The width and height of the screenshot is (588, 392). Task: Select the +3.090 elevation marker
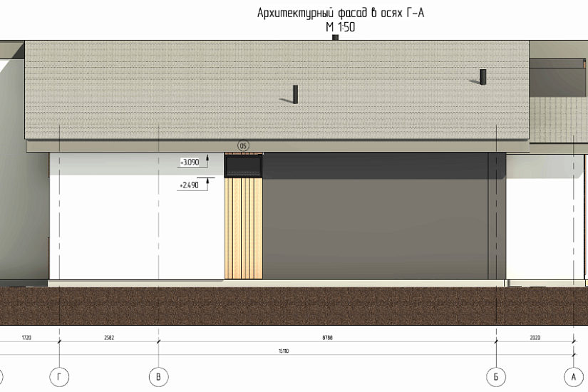(190, 163)
